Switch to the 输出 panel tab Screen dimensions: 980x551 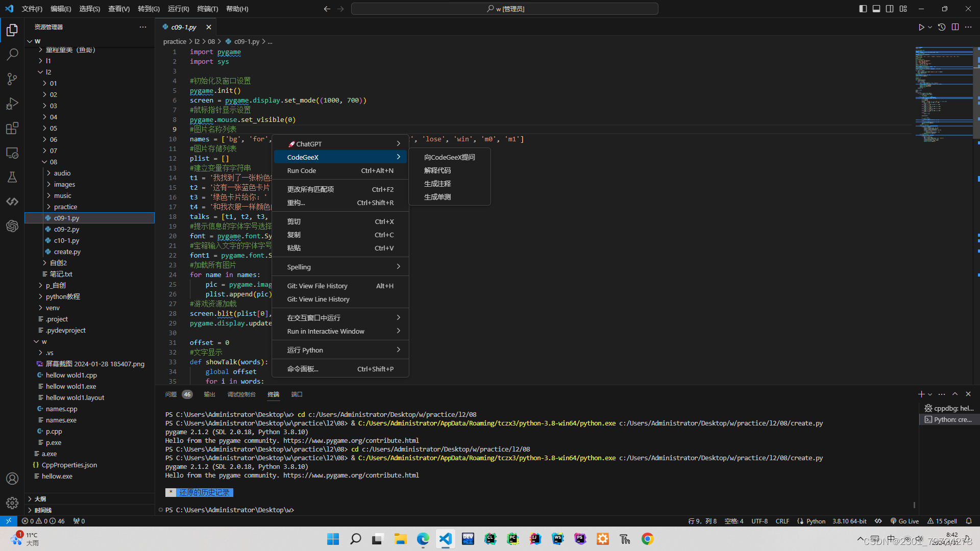(x=209, y=394)
